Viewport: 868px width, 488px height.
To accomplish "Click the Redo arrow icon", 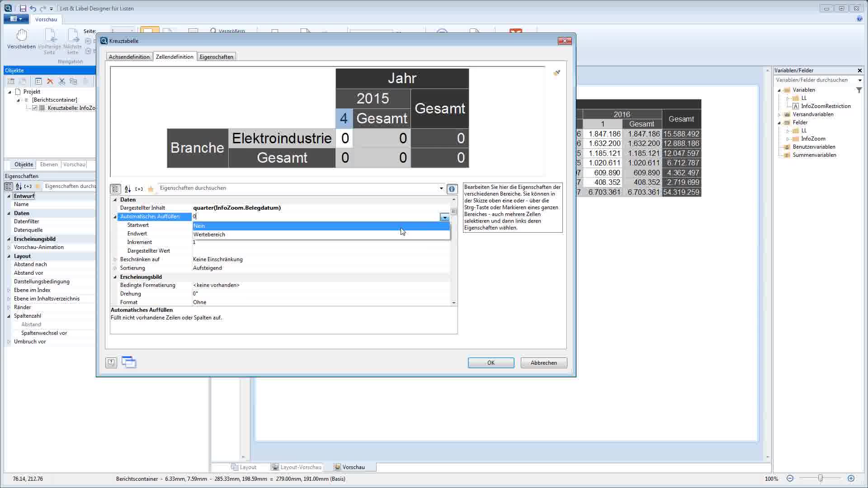I will 43,8.
